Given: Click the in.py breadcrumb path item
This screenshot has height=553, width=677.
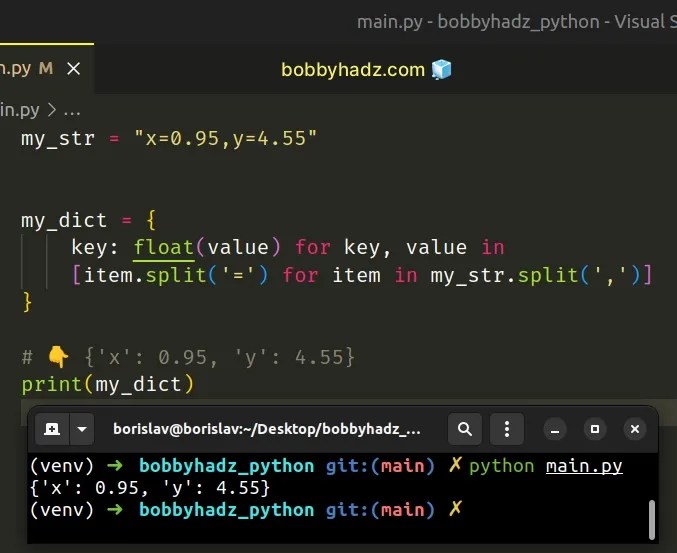Looking at the screenshot, I should [x=19, y=110].
